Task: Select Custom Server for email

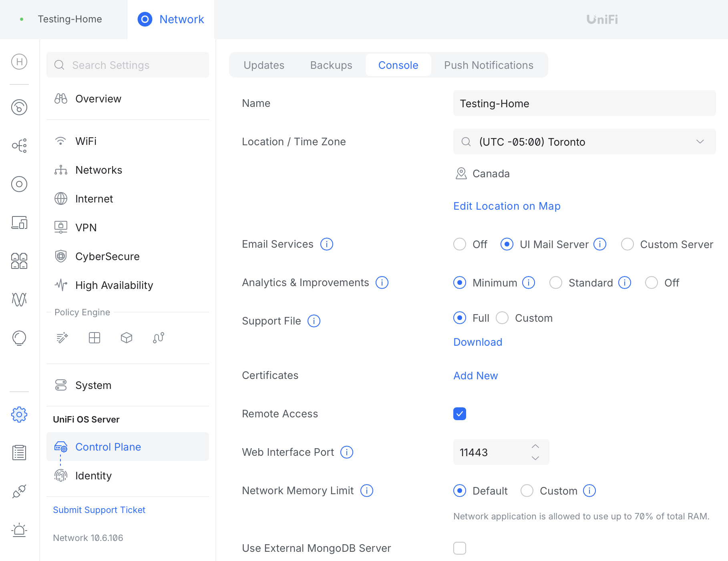Action: (x=627, y=244)
